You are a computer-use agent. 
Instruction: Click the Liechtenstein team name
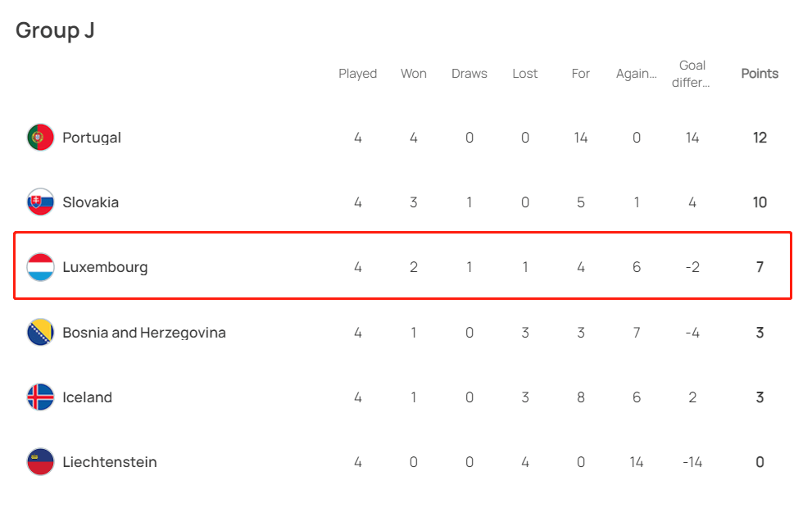[x=110, y=462]
